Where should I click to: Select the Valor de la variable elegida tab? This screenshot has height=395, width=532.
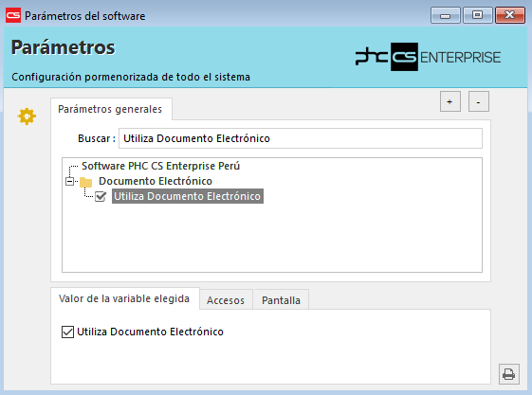124,298
